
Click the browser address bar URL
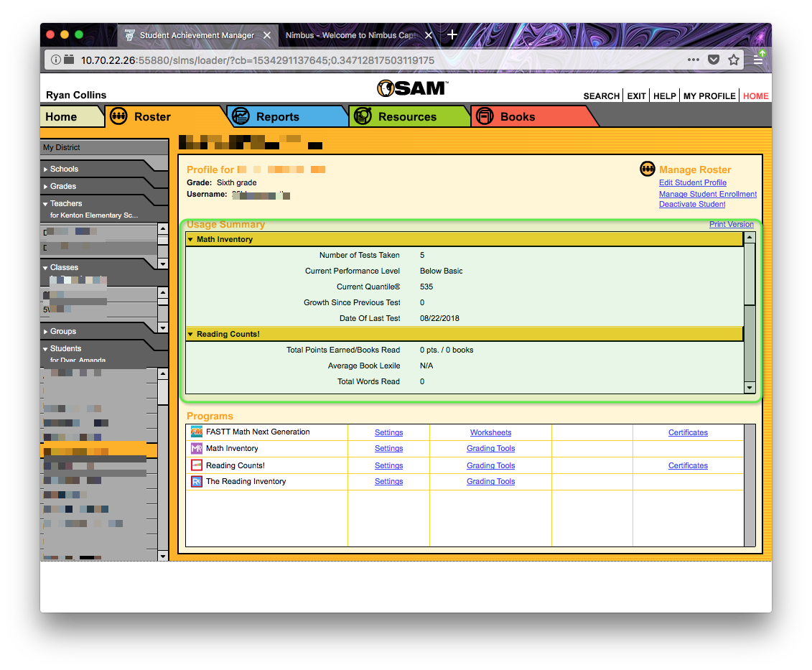257,60
